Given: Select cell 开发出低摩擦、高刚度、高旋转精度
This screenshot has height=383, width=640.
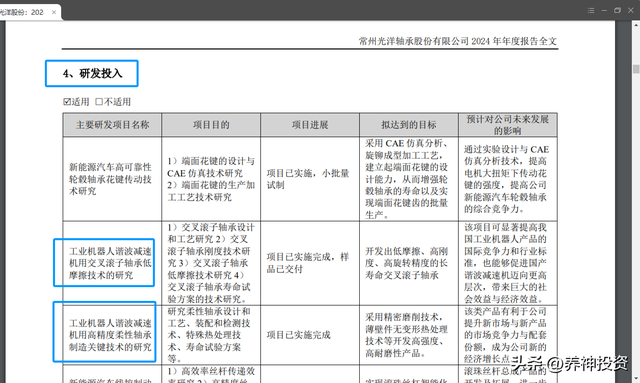Looking at the screenshot, I should (409, 263).
